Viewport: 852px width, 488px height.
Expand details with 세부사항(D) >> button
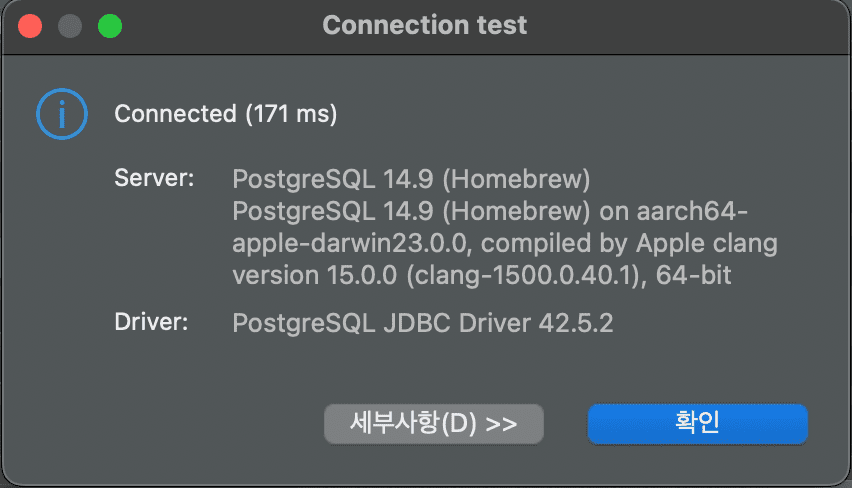point(434,423)
